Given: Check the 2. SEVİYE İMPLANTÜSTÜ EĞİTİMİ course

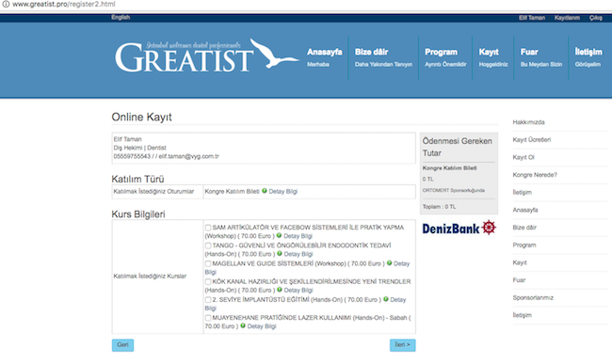Looking at the screenshot, I should click(x=208, y=300).
